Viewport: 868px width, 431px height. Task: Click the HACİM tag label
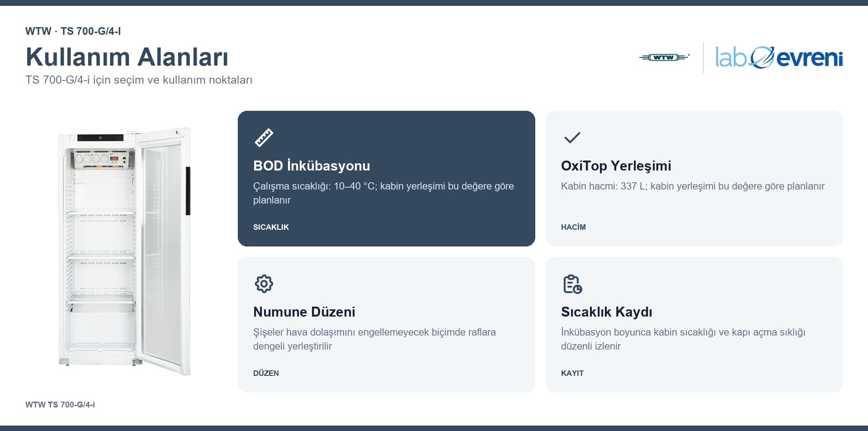click(x=573, y=227)
